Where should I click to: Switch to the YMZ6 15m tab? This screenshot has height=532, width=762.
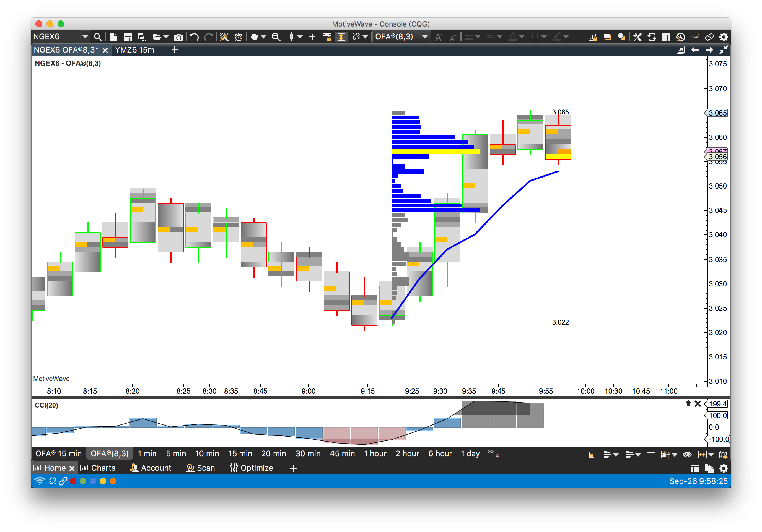(134, 50)
